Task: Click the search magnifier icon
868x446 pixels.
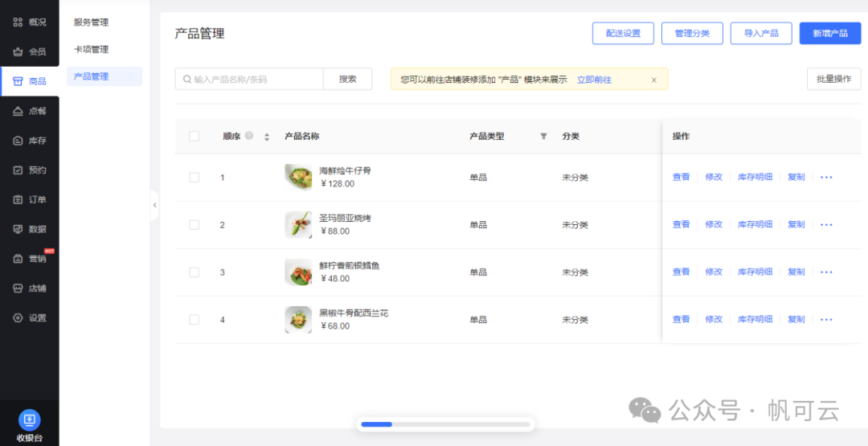Action: point(187,79)
